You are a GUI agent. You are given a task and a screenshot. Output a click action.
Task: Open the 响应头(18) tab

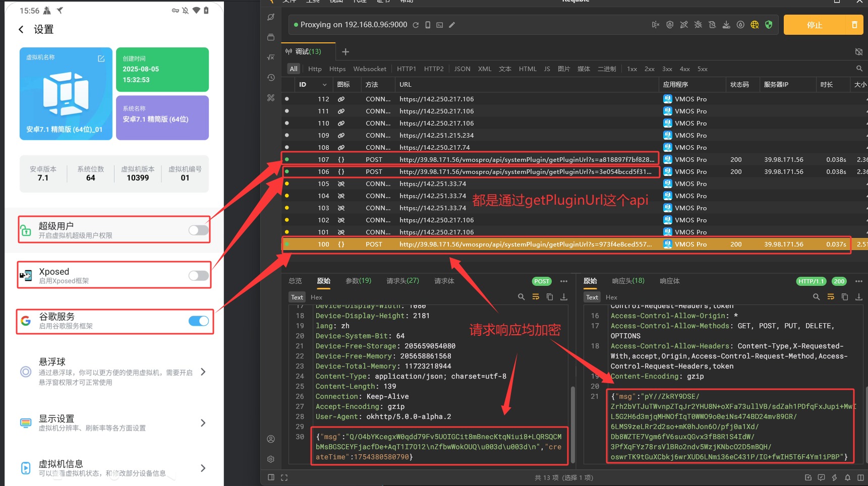(x=628, y=281)
